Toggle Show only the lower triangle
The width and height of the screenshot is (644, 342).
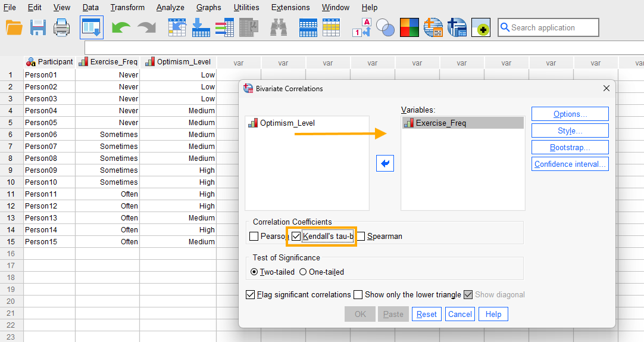coord(358,295)
